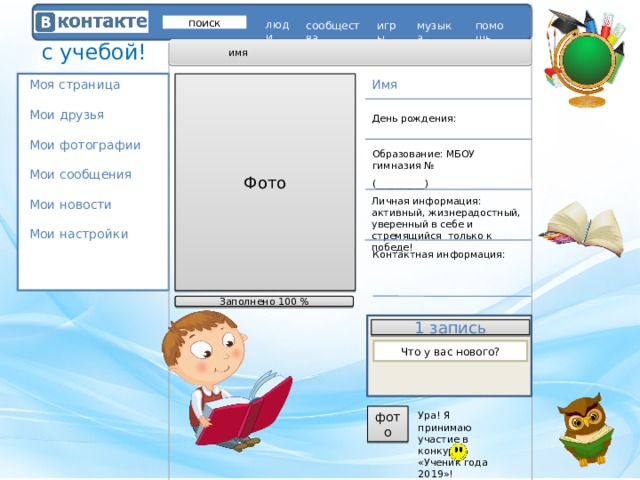The height and width of the screenshot is (480, 640).
Task: Click the boy reading a red book
Action: click(226, 380)
